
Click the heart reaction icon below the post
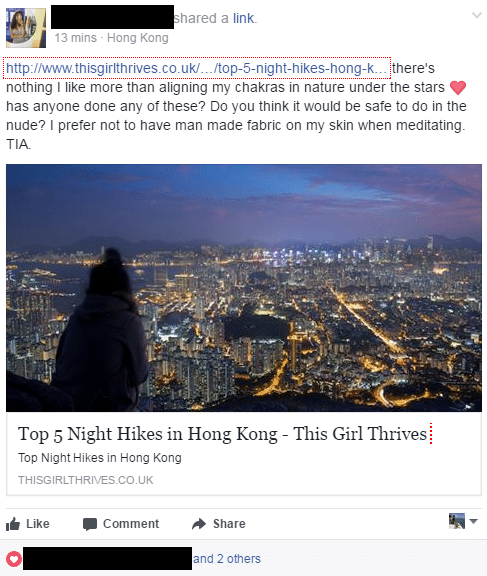point(14,559)
